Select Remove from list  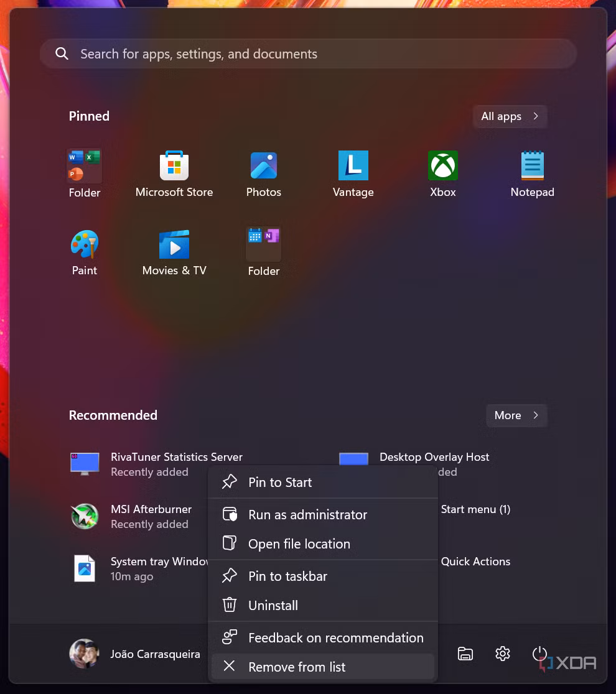(x=297, y=666)
